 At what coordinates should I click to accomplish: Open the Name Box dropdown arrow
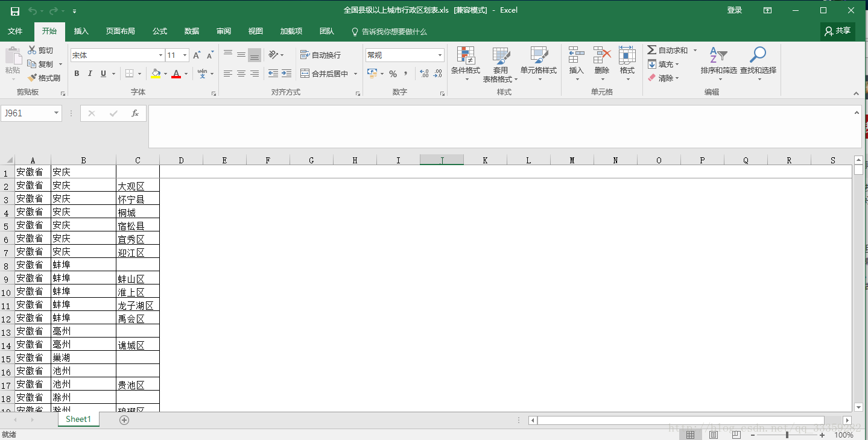57,113
